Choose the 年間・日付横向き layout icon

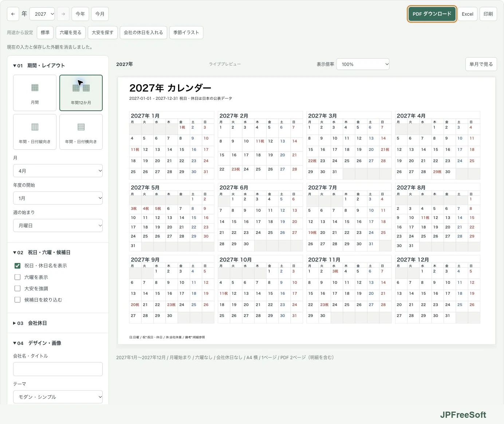81,132
